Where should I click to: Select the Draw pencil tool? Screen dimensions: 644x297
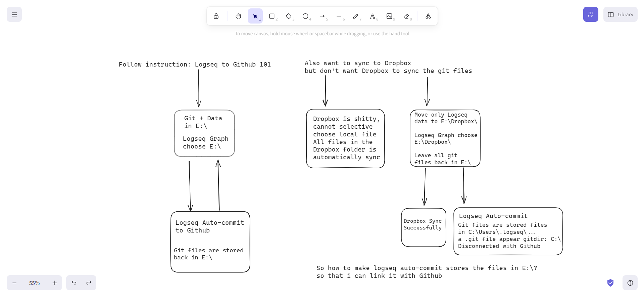[x=356, y=16]
